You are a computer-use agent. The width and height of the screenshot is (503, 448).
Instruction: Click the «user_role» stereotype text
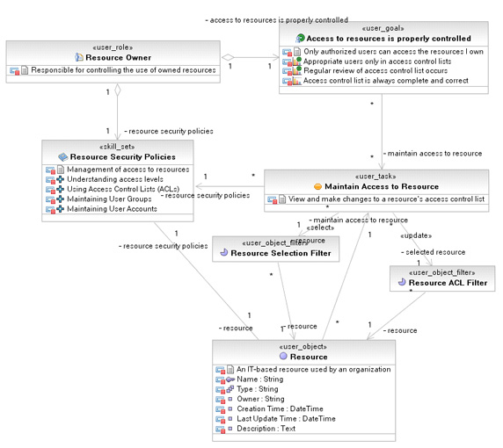113,47
